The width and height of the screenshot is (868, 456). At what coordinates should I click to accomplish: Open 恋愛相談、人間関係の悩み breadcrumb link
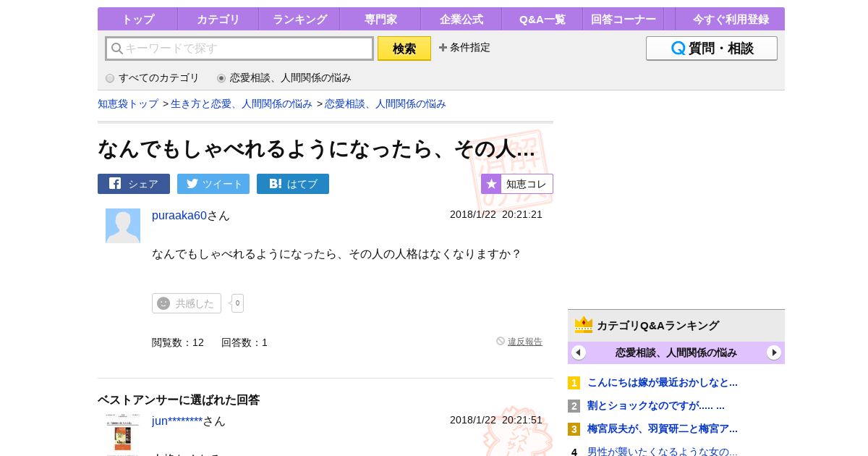tap(386, 104)
